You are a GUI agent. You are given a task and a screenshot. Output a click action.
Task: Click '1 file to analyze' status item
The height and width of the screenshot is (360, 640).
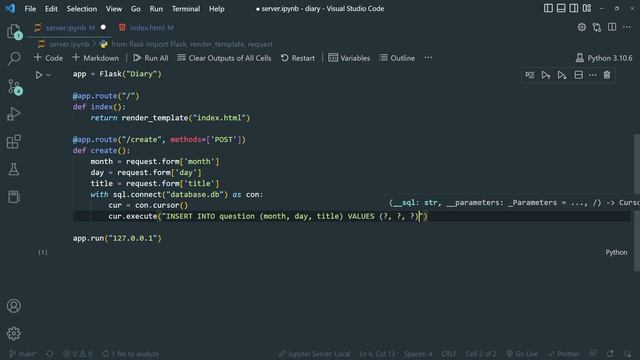(x=131, y=354)
